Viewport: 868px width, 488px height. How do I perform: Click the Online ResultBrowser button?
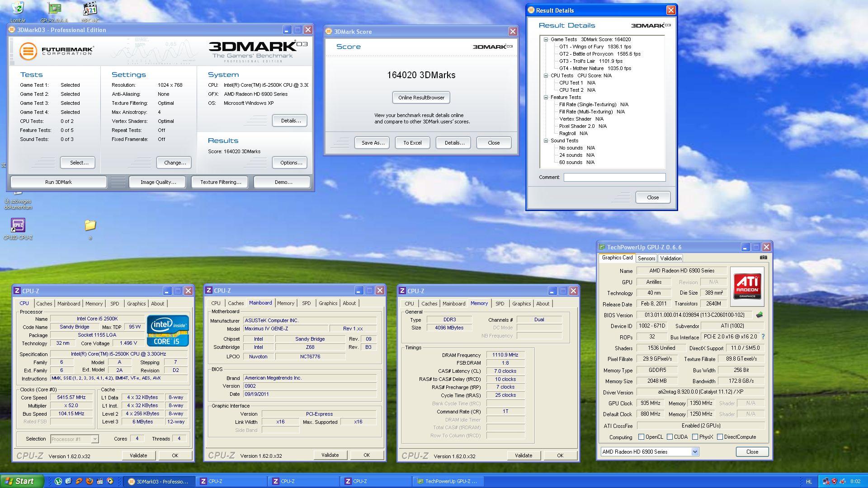pos(421,98)
